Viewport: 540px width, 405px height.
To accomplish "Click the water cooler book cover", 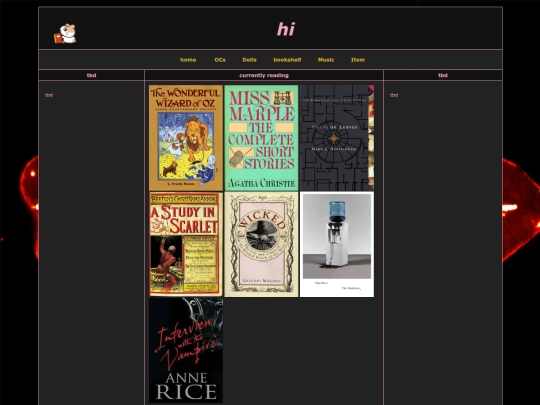I will (x=337, y=245).
